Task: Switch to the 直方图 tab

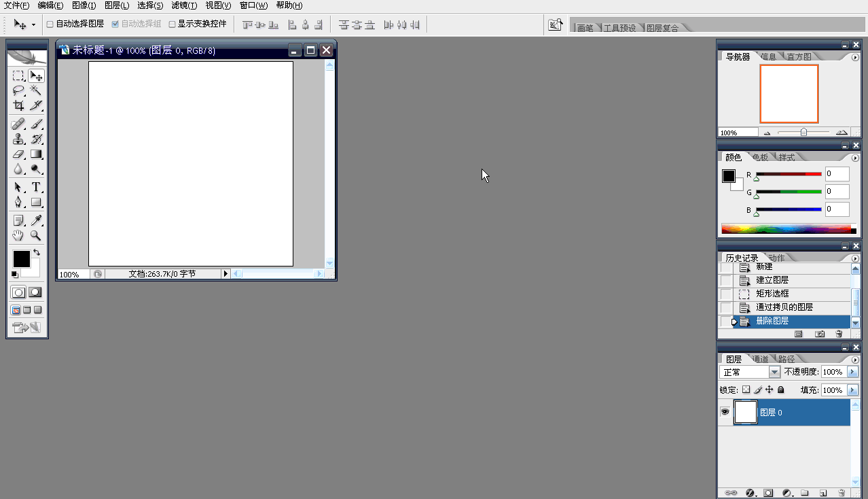Action: pos(799,57)
